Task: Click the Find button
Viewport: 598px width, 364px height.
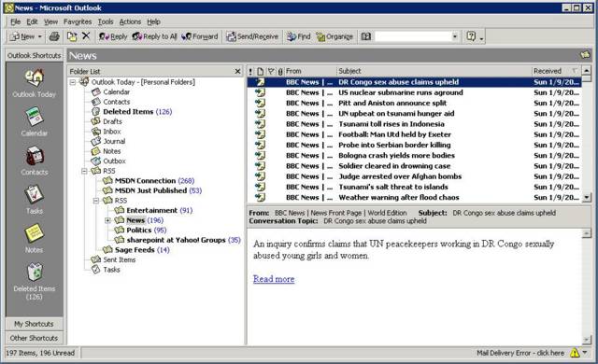Action: [299, 36]
